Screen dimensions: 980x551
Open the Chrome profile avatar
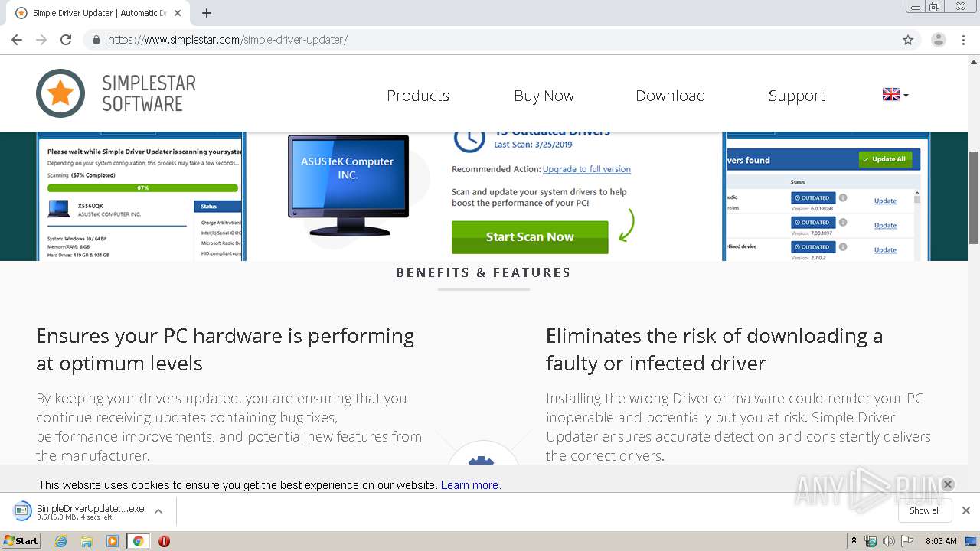click(939, 40)
